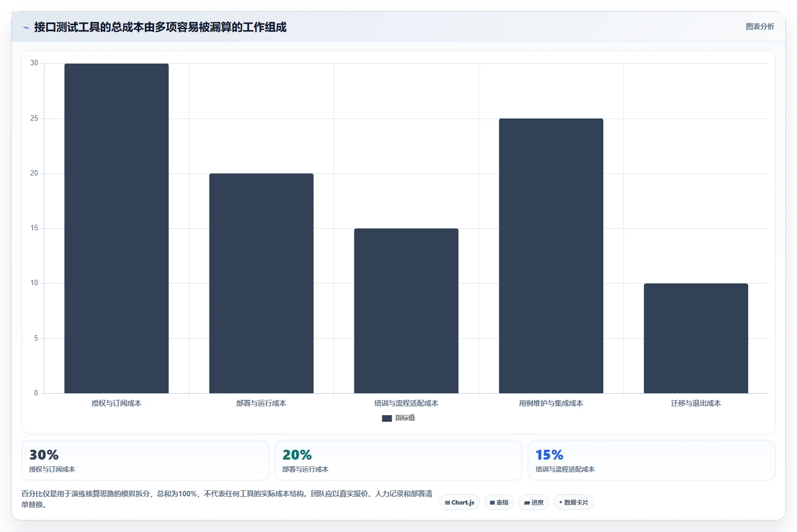Viewport: 797px width, 532px height.
Task: Click the y-axis value 30
Action: point(34,63)
